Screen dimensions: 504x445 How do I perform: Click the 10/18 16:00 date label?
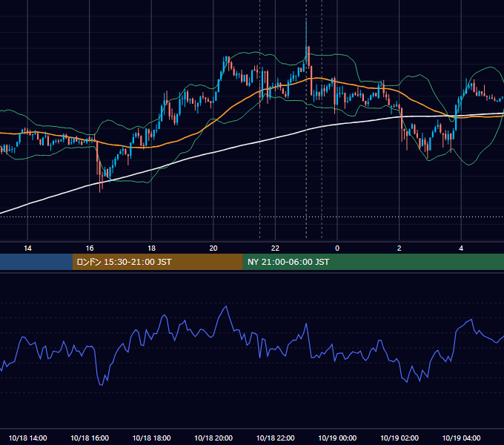[x=90, y=438]
